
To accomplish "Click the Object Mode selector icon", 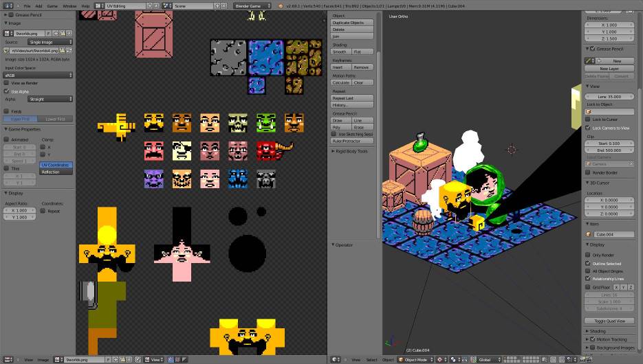I will click(402, 359).
